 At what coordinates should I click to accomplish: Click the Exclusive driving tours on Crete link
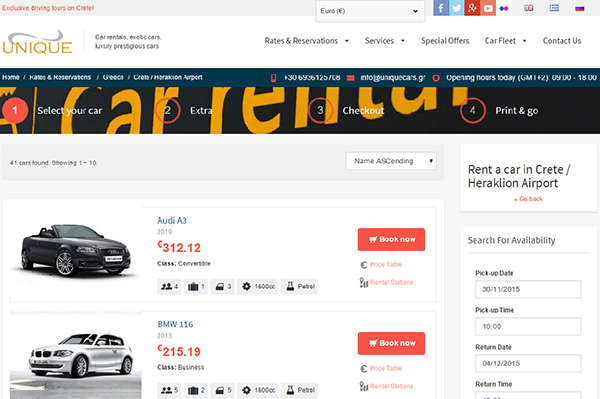click(48, 8)
